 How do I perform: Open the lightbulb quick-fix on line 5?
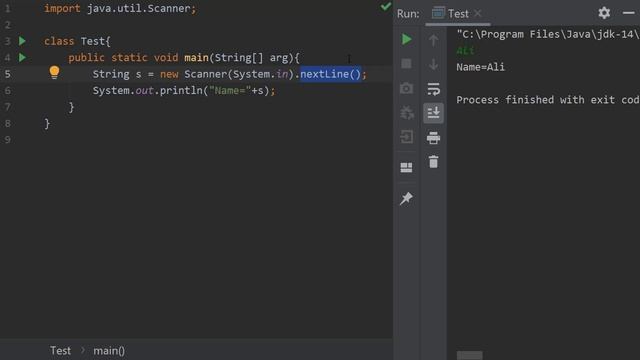(x=54, y=72)
